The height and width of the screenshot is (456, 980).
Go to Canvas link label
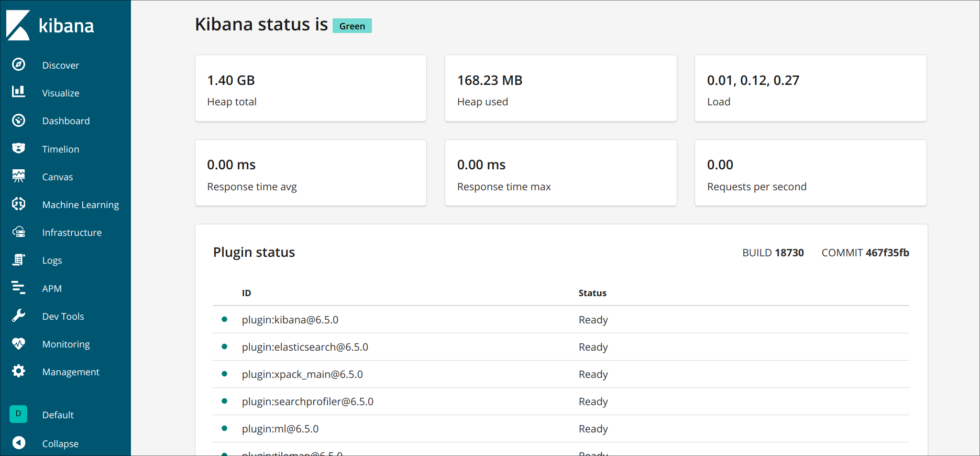pyautogui.click(x=58, y=177)
